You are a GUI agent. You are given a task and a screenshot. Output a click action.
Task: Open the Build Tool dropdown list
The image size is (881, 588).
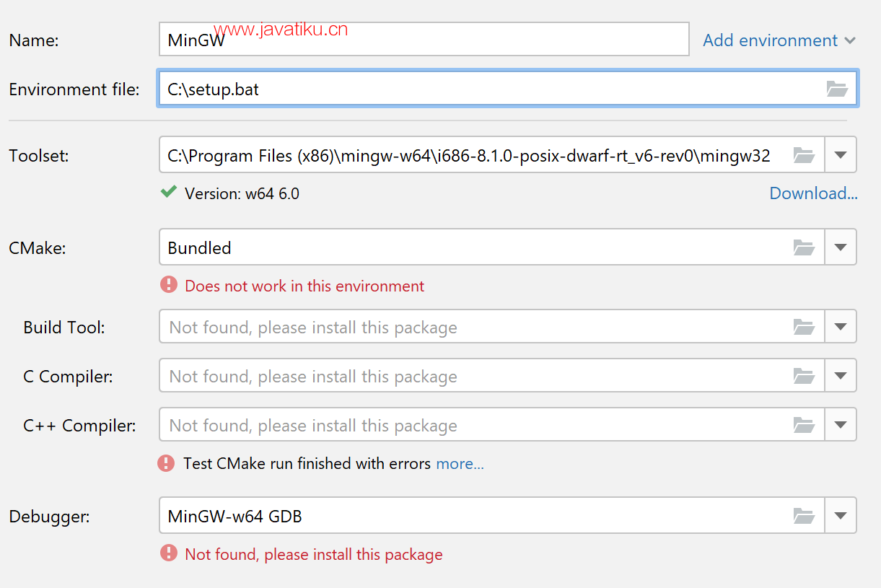pos(840,327)
